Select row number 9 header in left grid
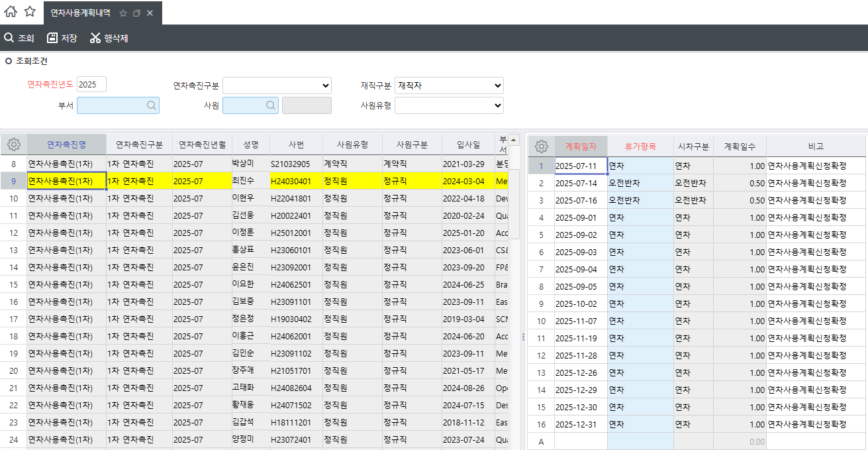The width and height of the screenshot is (868, 450). pyautogui.click(x=13, y=181)
